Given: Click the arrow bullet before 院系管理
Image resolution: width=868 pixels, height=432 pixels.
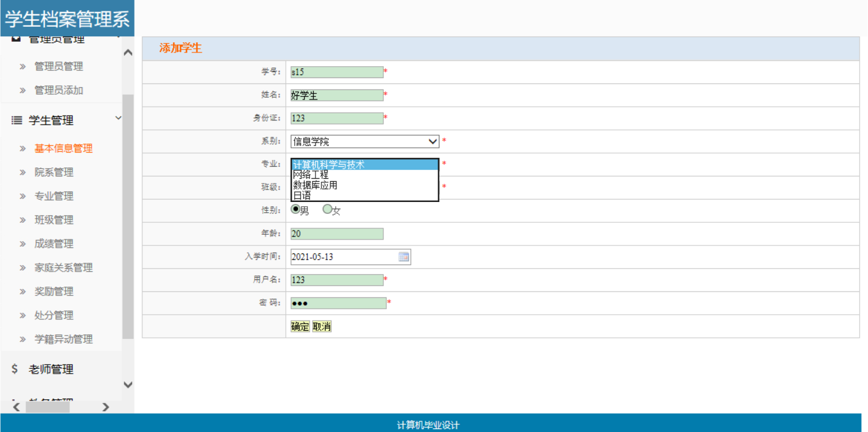Looking at the screenshot, I should coord(23,172).
